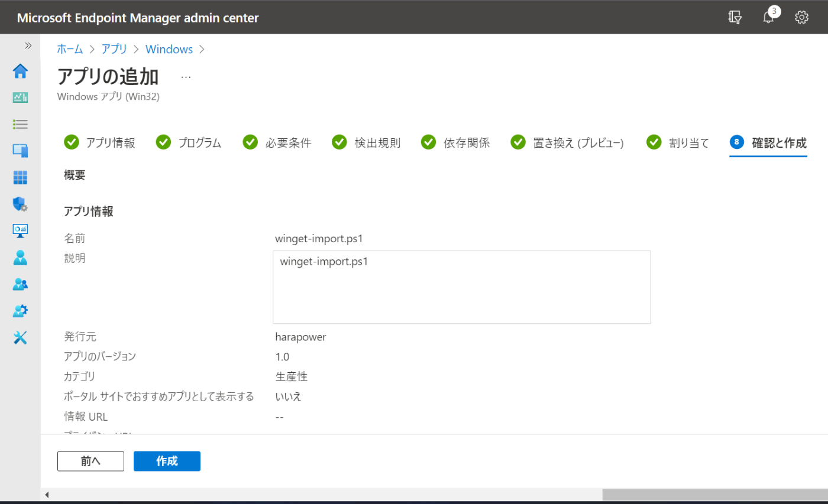Click the category value 生産性
Image resolution: width=828 pixels, height=504 pixels.
(x=292, y=376)
